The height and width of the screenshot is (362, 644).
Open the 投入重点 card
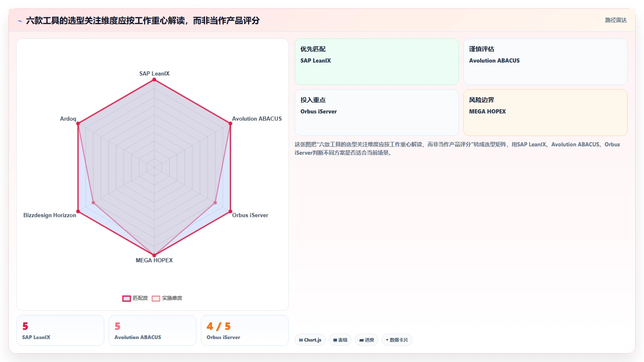377,113
